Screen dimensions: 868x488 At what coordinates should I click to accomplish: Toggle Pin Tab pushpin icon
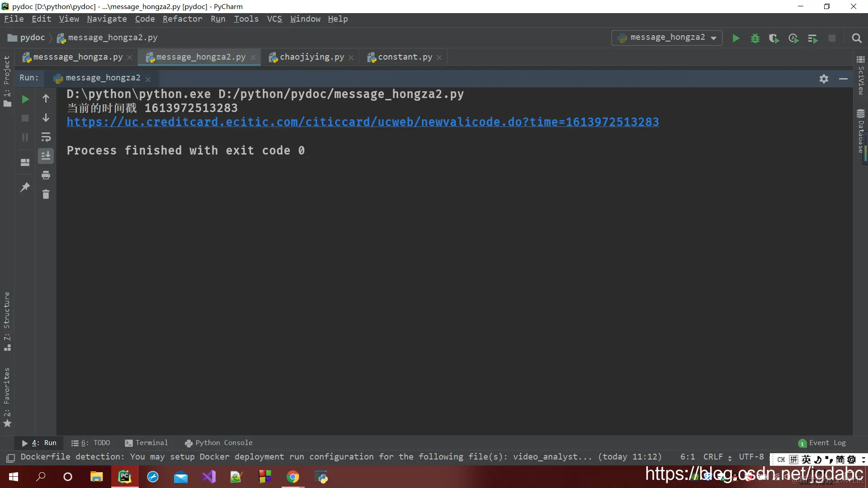click(25, 187)
